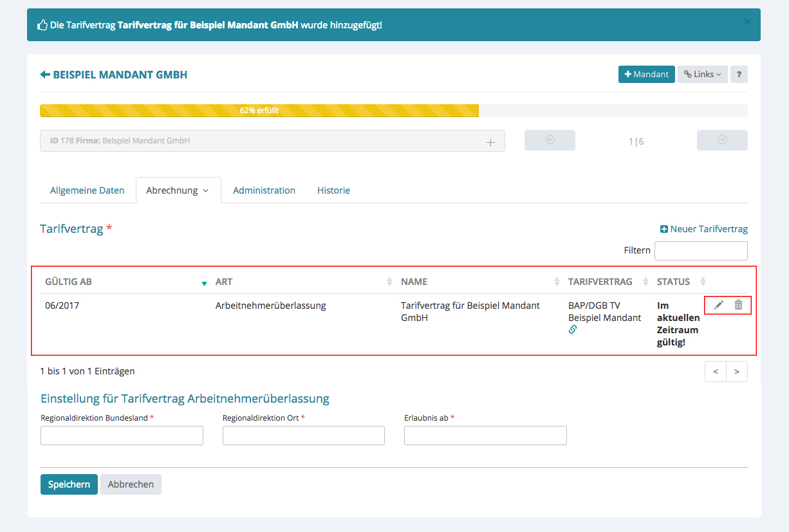Open the chain link icon under BAP/DGB TV
The image size is (789, 532).
pos(573,329)
